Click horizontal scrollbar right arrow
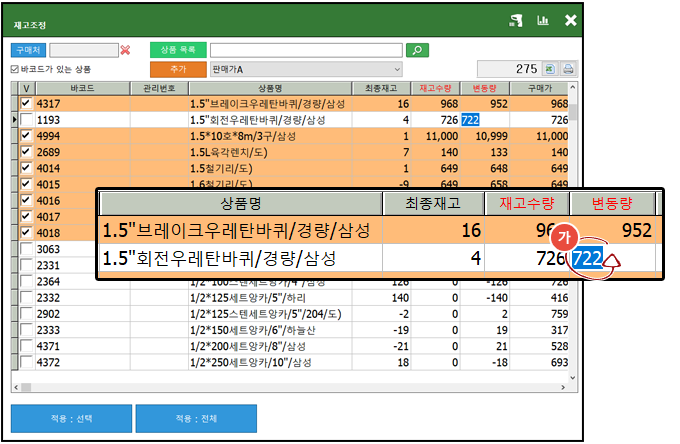Image resolution: width=680 pixels, height=444 pixels. 563,387
